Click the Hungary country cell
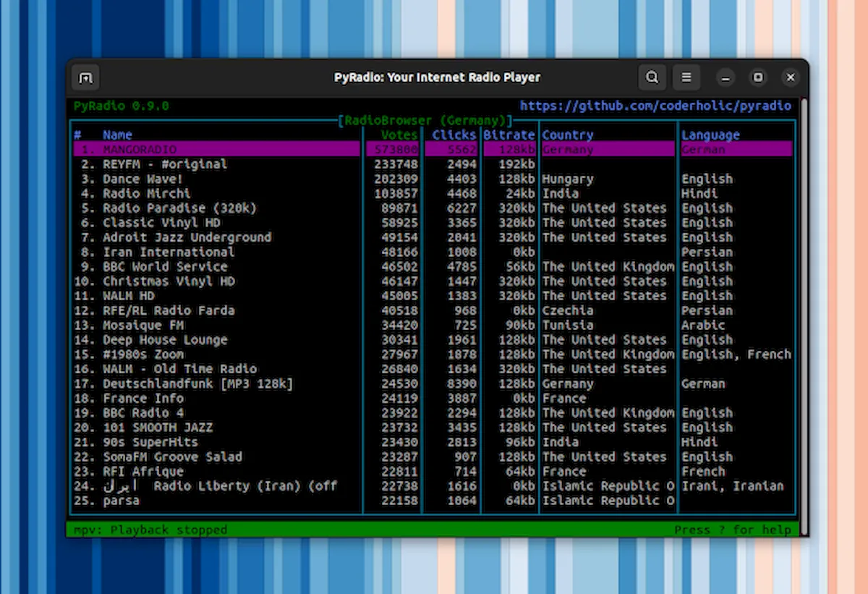 [x=568, y=179]
